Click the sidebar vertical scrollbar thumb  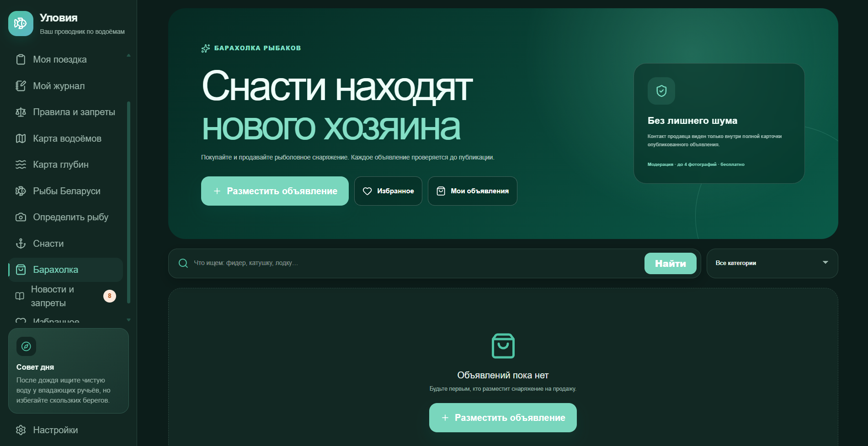[x=128, y=202]
